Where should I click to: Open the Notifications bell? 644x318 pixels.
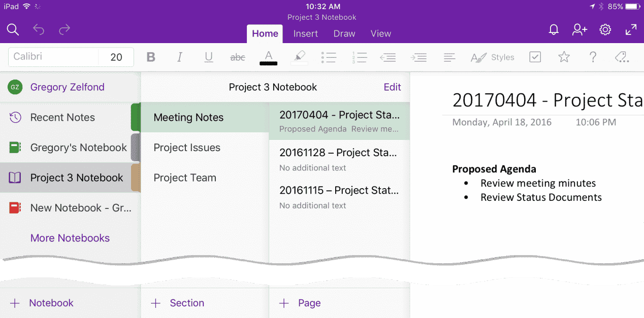[554, 29]
